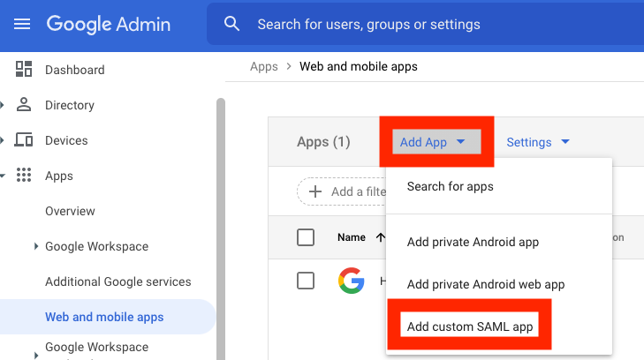Click the Apps (1) heading
The width and height of the screenshot is (644, 360).
(323, 142)
